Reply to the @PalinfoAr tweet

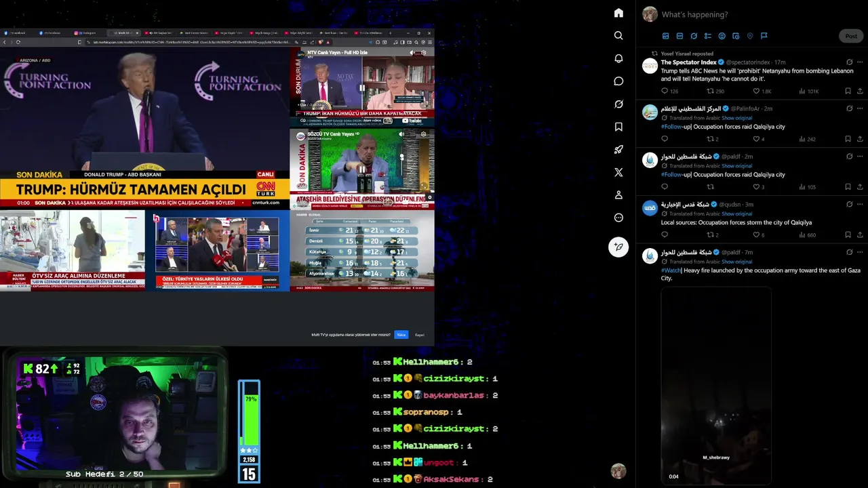point(665,139)
